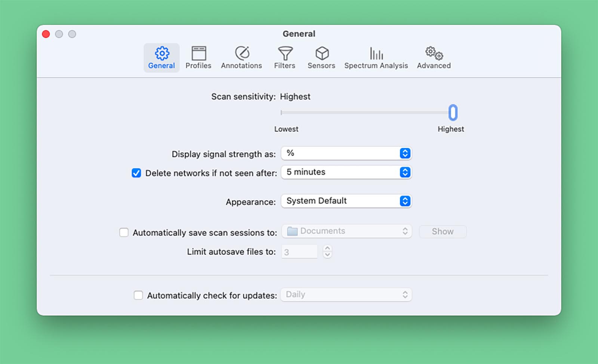Click the Limit autosave files field

tap(300, 252)
